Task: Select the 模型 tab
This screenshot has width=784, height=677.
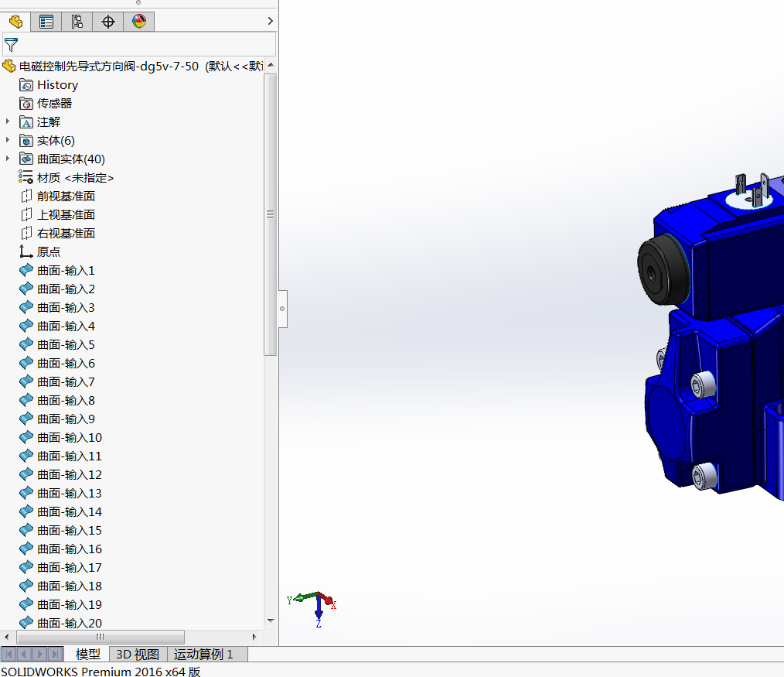Action: 87,654
